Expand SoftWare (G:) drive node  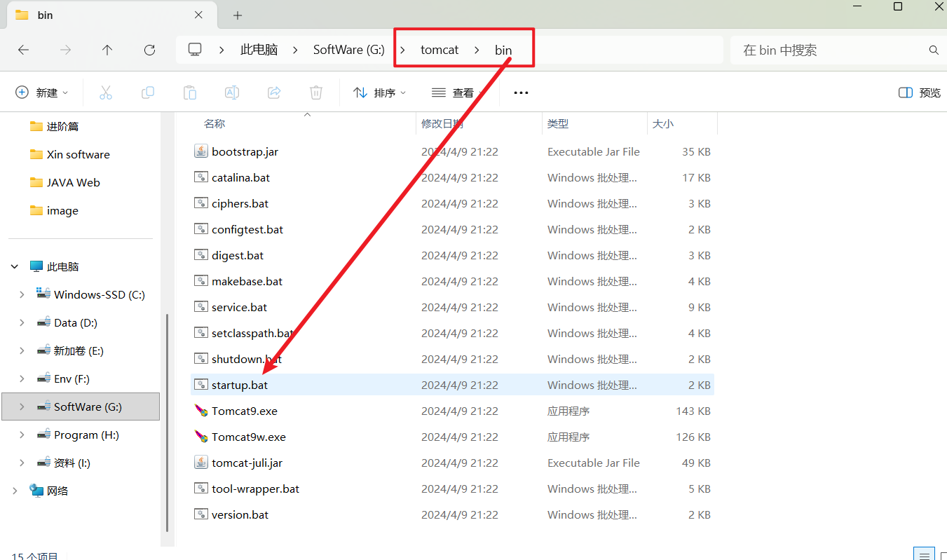[22, 407]
